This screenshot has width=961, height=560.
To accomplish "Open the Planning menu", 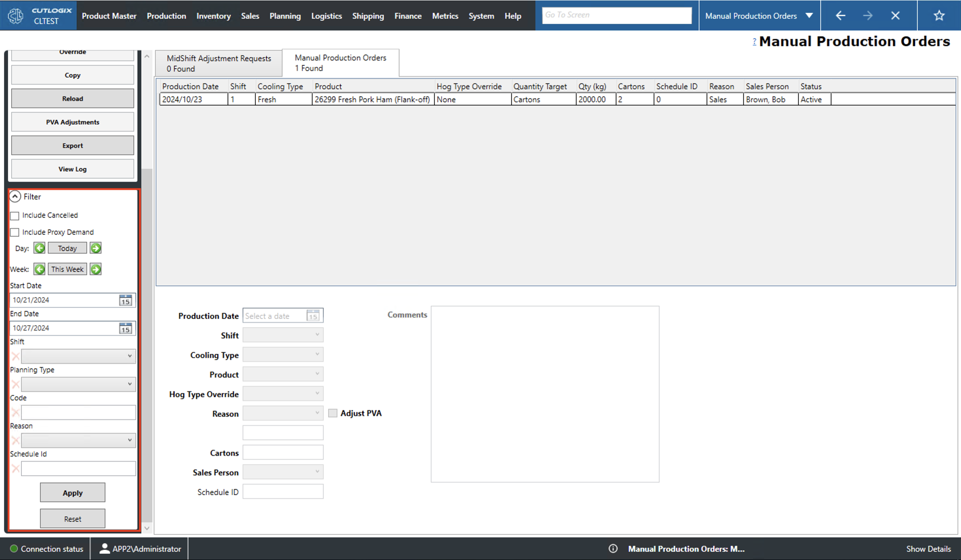I will click(285, 16).
